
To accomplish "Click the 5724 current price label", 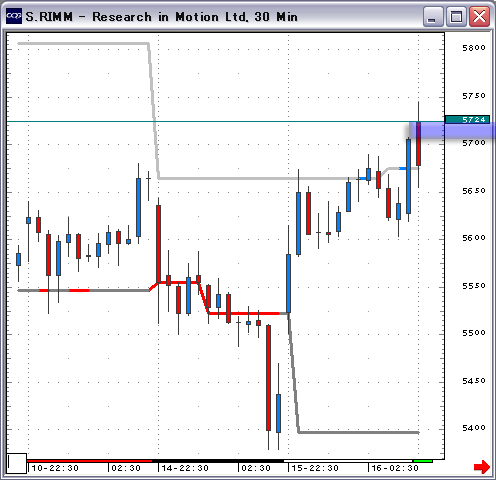I will pyautogui.click(x=467, y=119).
